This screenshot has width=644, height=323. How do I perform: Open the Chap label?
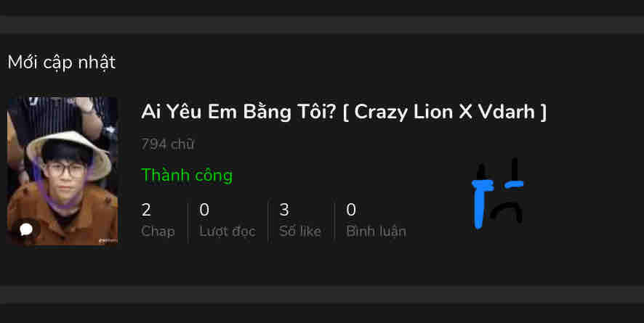pos(158,232)
